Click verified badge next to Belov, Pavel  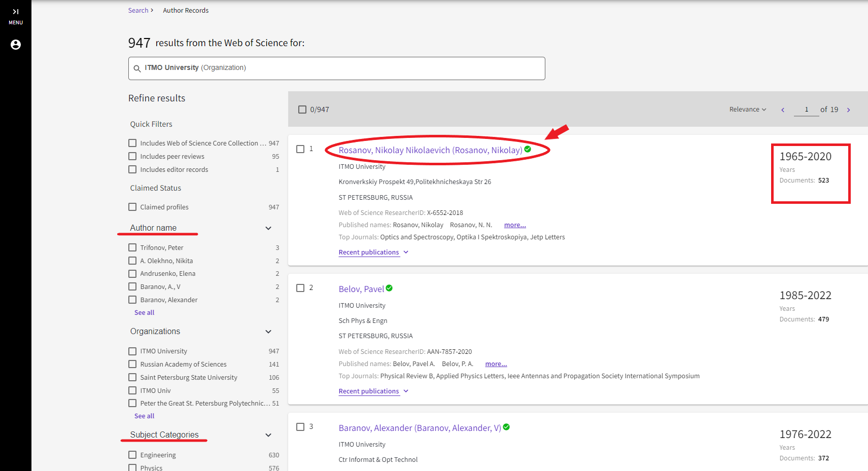[389, 288]
